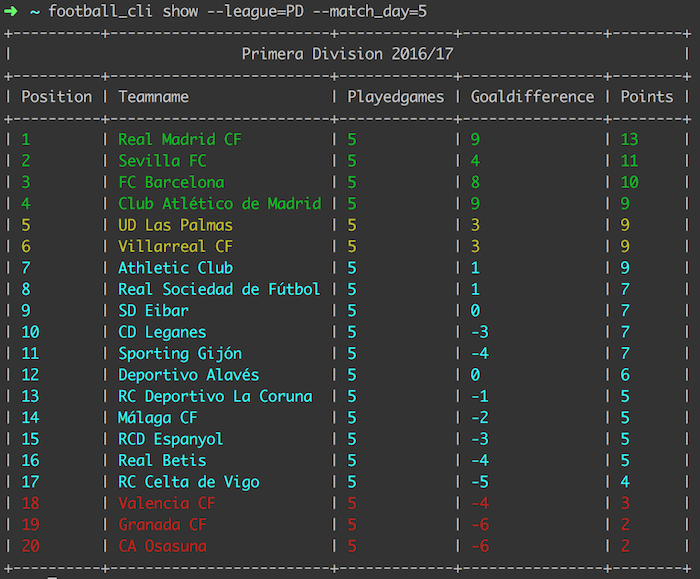Select Real Sociedad de Fútbol text
The width and height of the screenshot is (700, 579).
(219, 289)
